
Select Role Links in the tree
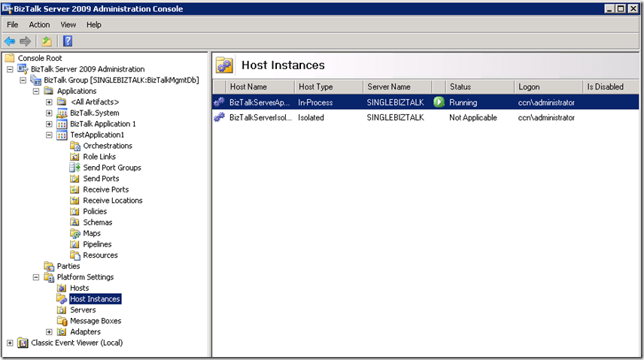tap(99, 157)
